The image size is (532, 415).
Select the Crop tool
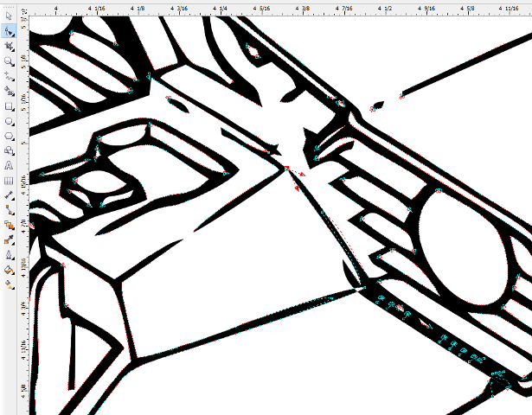tap(9, 46)
